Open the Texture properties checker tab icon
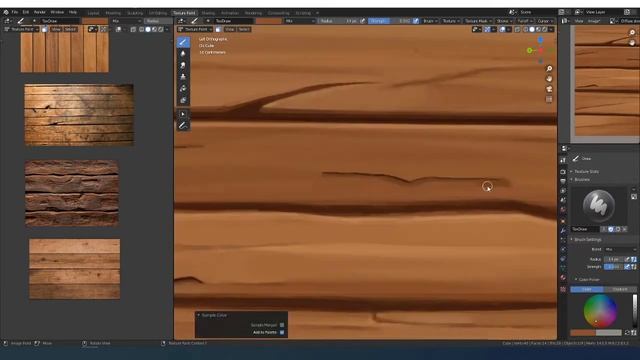Screen dimensions: 640x360 (x=563, y=289)
